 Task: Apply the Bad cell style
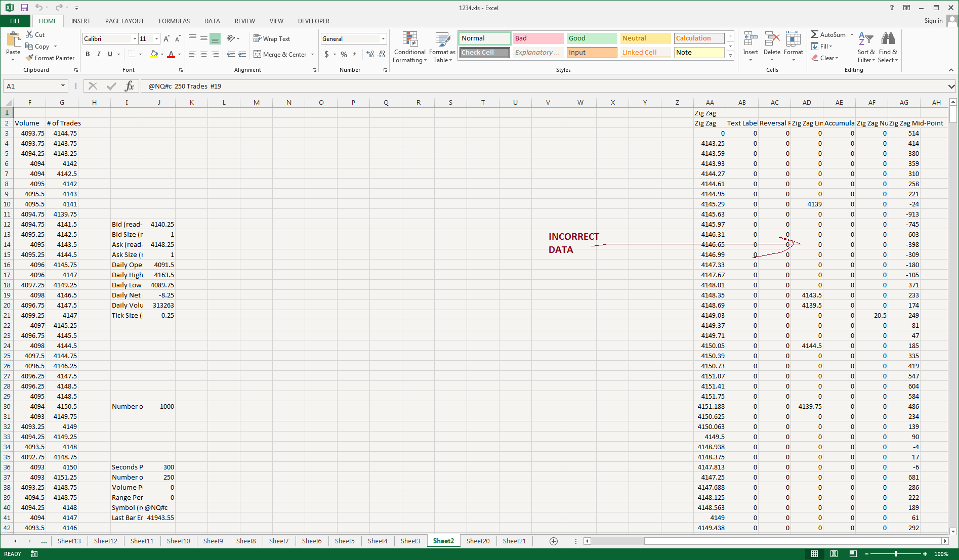pos(537,38)
